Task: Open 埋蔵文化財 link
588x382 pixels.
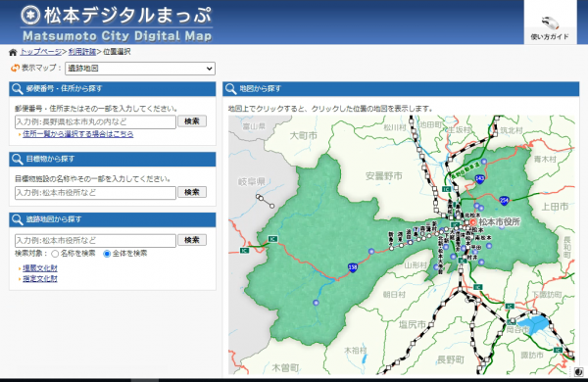Action: coord(40,268)
